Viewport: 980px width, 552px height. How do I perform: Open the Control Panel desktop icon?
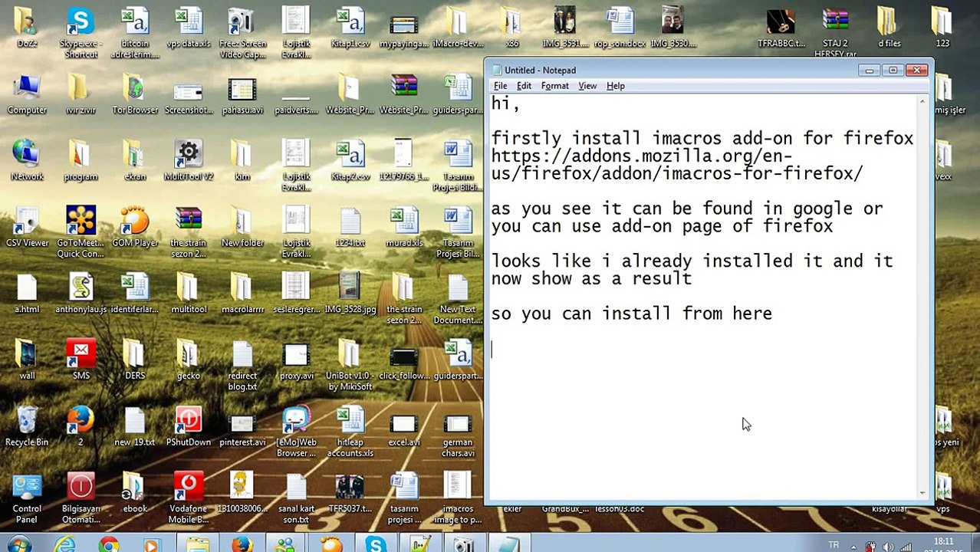point(27,498)
